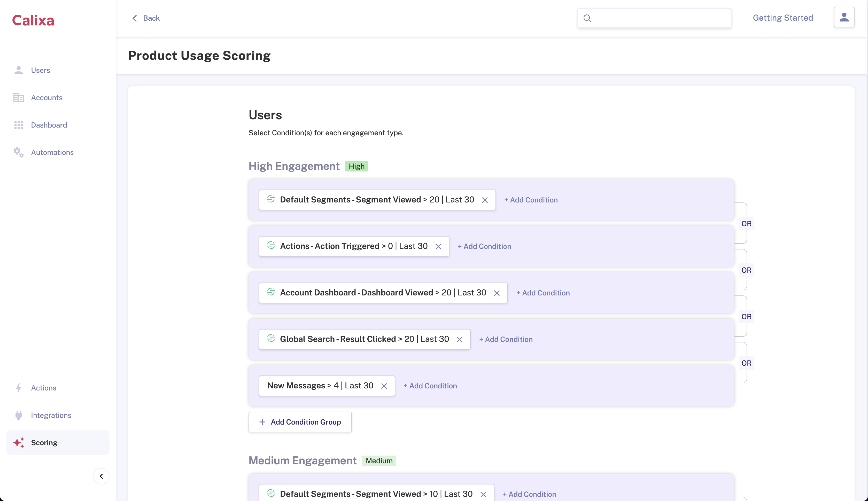Image resolution: width=868 pixels, height=501 pixels.
Task: Click Add Condition Group button
Action: [x=300, y=422]
